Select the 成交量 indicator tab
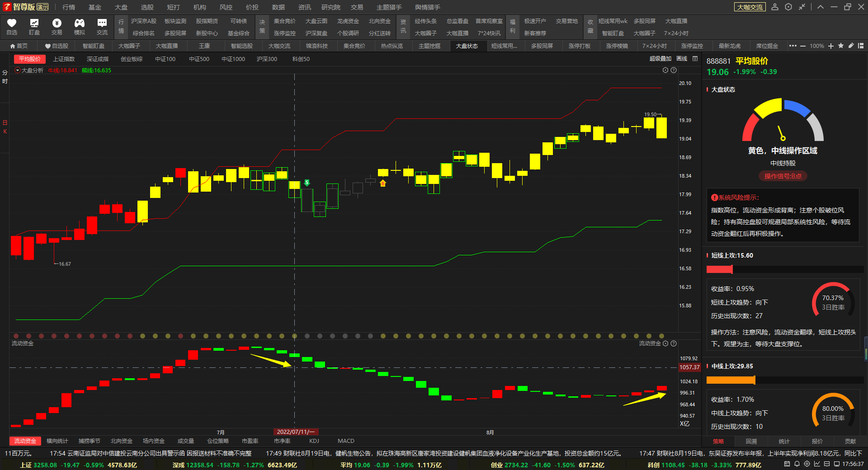 [185, 441]
